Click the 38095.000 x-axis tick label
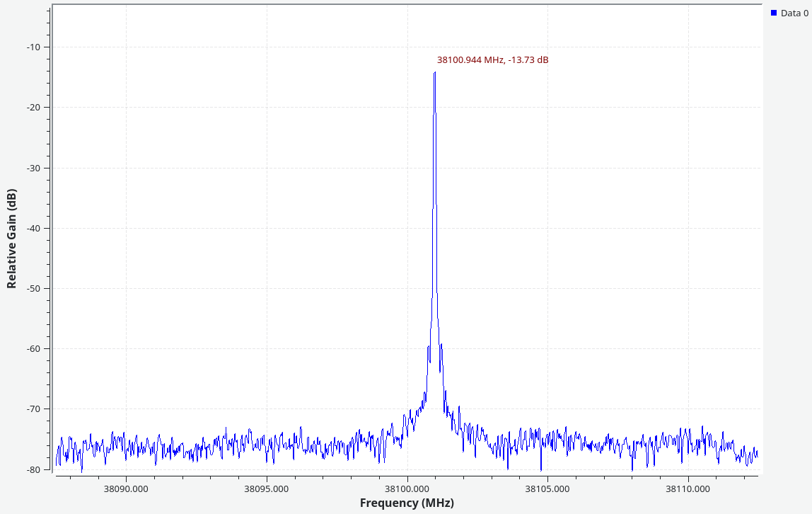The height and width of the screenshot is (514, 812). tap(267, 488)
